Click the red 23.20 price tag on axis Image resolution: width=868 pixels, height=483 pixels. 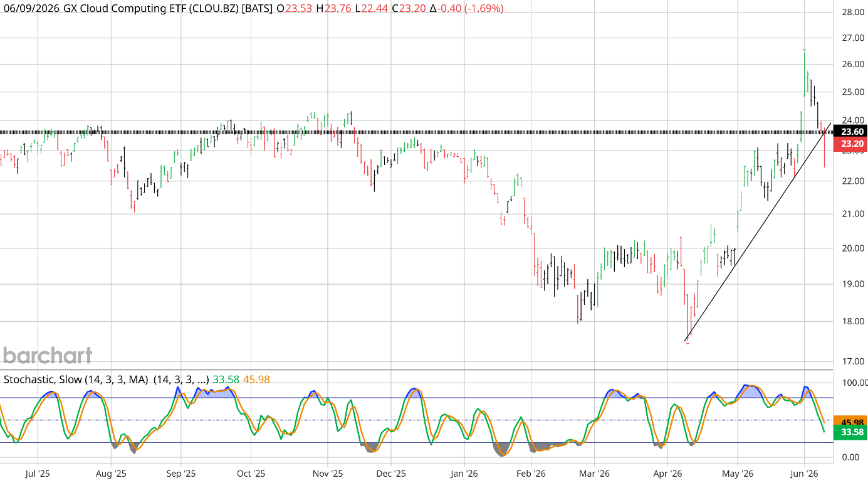tap(852, 144)
